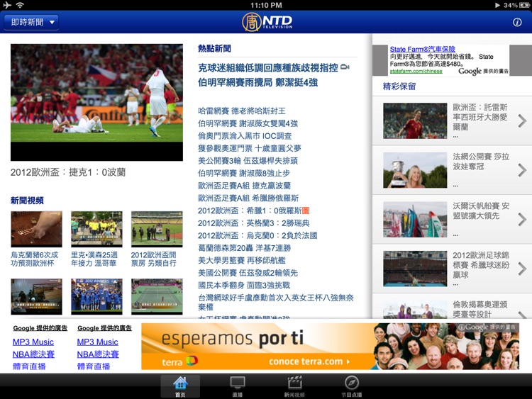Play tennis court video thumbnail
The width and height of the screenshot is (532, 399).
click(157, 297)
